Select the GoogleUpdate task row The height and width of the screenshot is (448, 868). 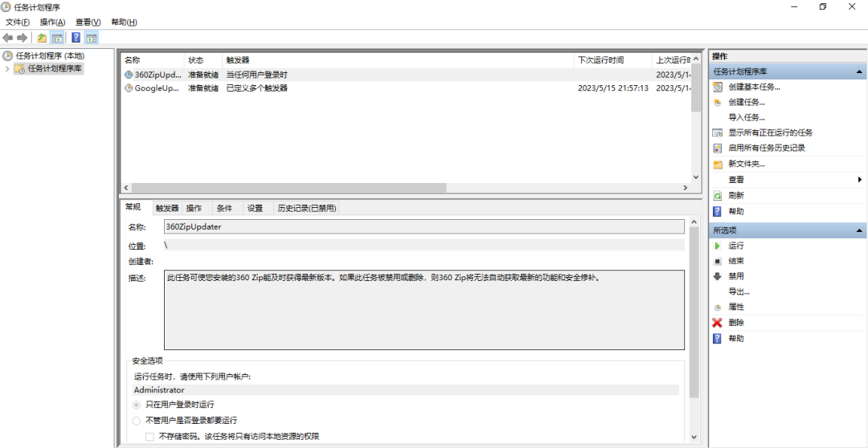pyautogui.click(x=157, y=88)
